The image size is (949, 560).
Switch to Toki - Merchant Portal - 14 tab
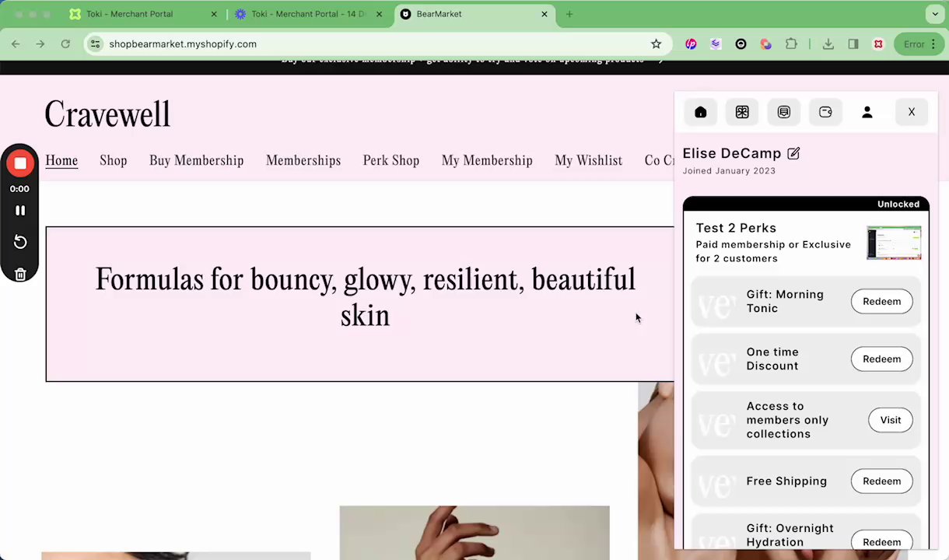coord(308,14)
